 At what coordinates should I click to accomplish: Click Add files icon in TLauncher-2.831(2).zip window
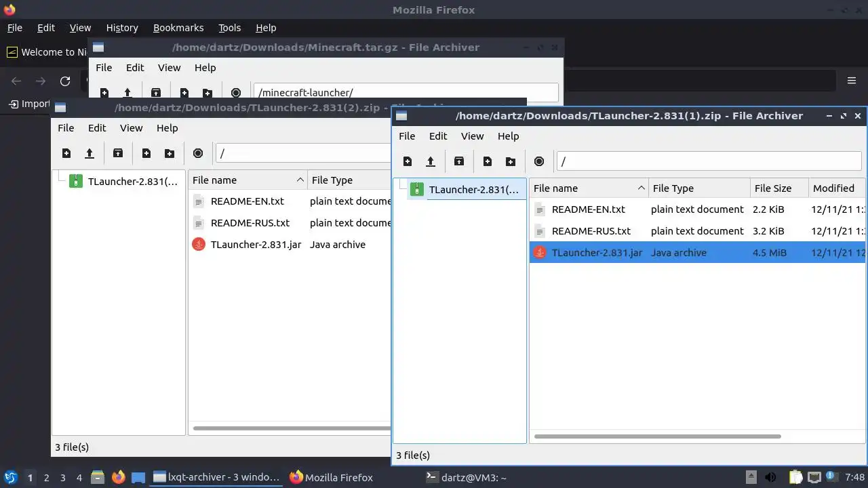pos(146,153)
